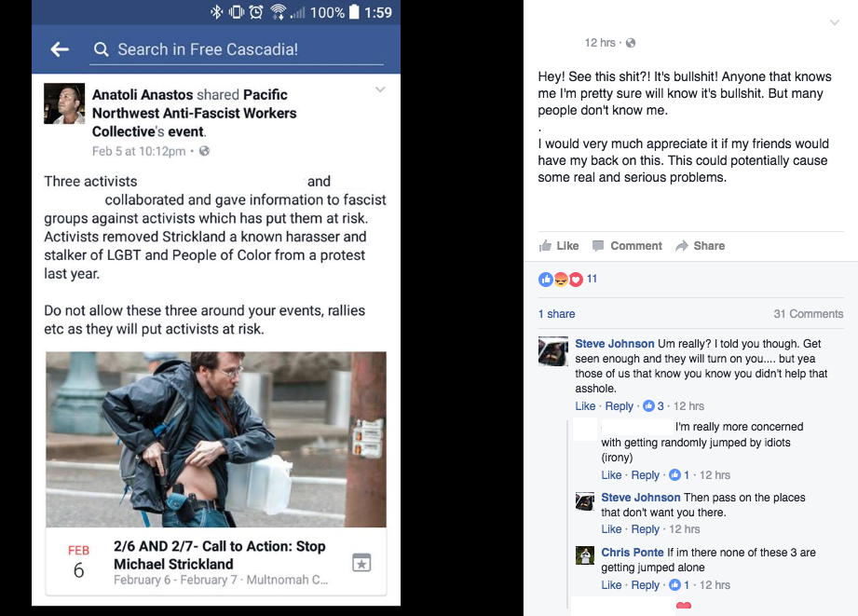The height and width of the screenshot is (616, 858).
Task: Open Anatoli Anastos profile picture
Action: point(64,103)
